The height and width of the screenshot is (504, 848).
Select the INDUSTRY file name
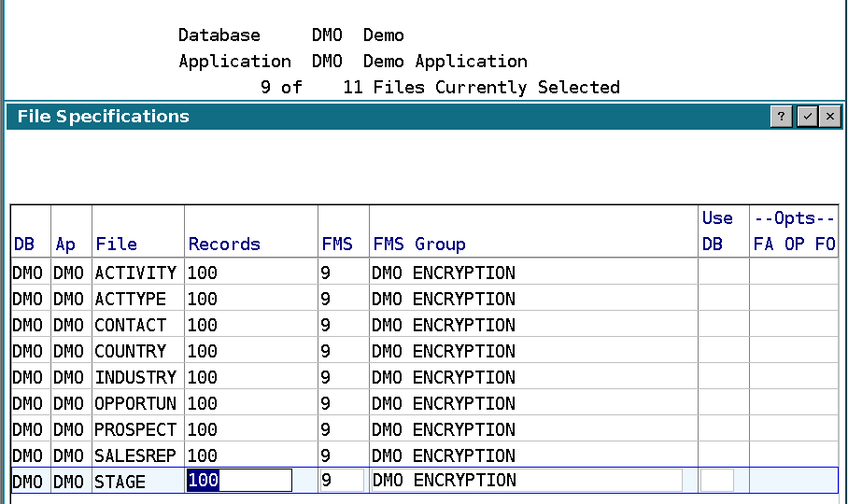click(135, 377)
